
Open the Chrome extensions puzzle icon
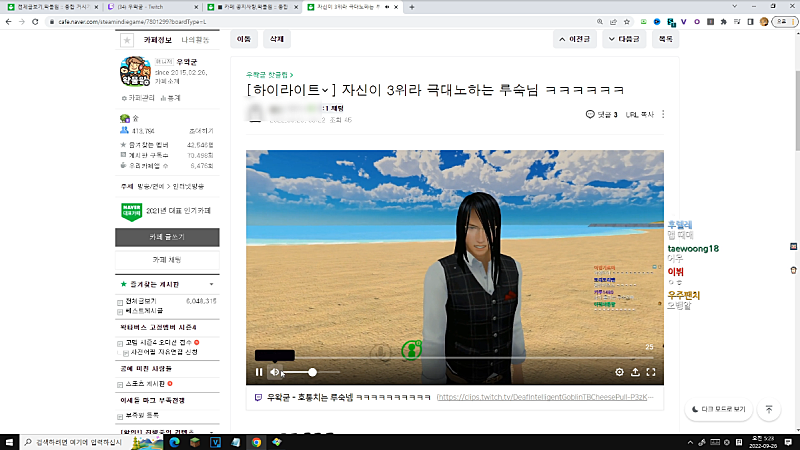(723, 22)
